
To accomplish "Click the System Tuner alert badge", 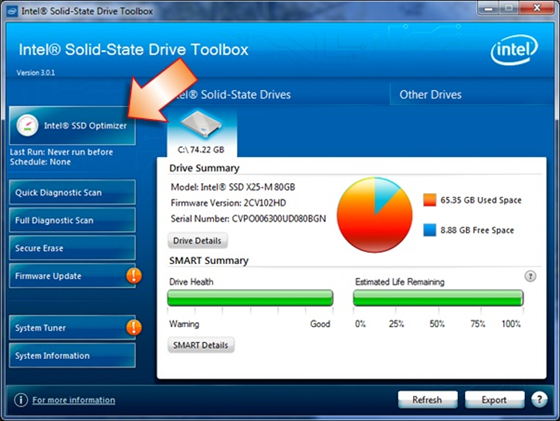I will (134, 327).
